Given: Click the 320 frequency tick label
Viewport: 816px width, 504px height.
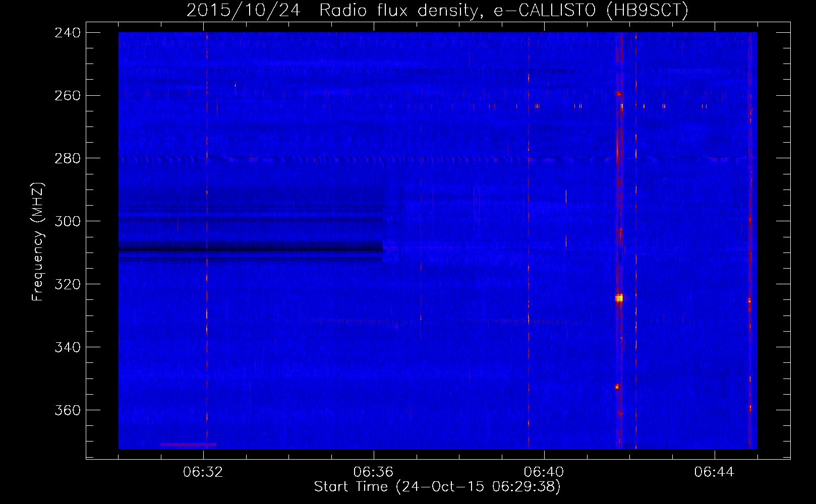Looking at the screenshot, I should pos(68,285).
